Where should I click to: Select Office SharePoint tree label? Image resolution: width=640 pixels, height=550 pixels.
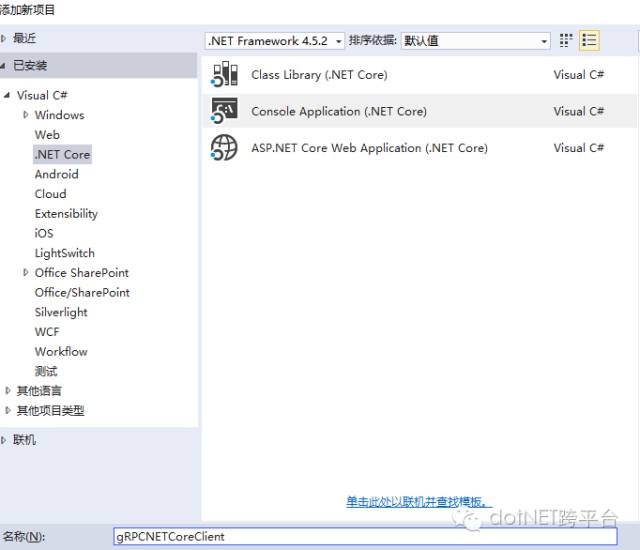[82, 272]
